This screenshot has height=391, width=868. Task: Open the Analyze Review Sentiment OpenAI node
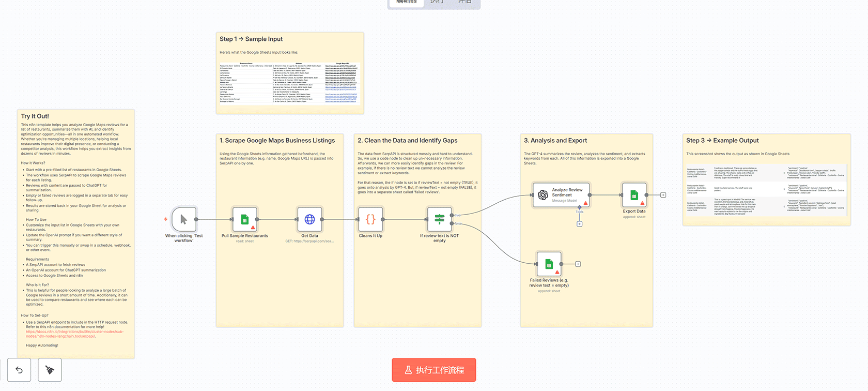(561, 195)
